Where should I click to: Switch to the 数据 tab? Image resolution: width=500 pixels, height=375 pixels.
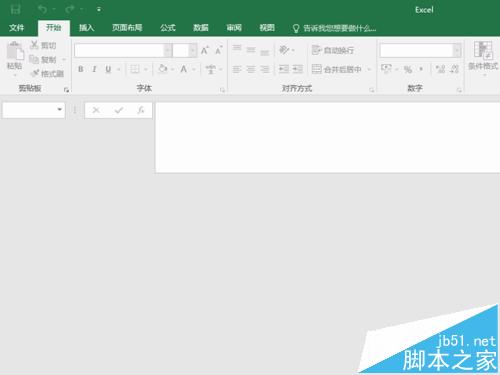(201, 28)
